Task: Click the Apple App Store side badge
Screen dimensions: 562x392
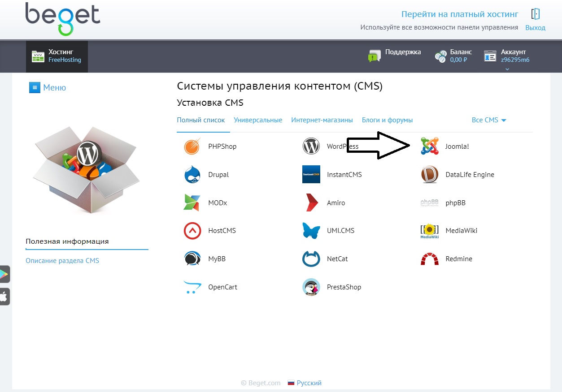Action: tap(4, 297)
